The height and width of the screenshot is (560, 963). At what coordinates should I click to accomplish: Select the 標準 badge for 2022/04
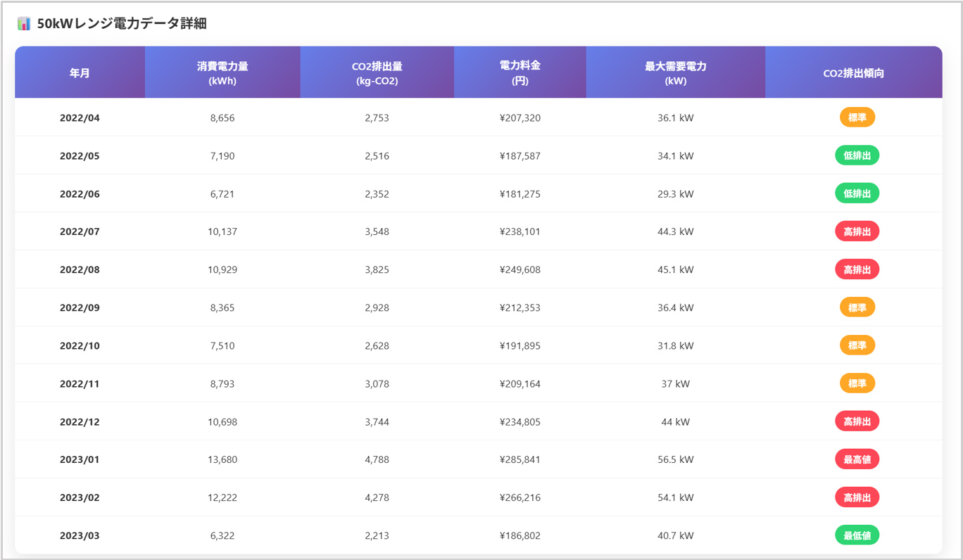pyautogui.click(x=857, y=117)
